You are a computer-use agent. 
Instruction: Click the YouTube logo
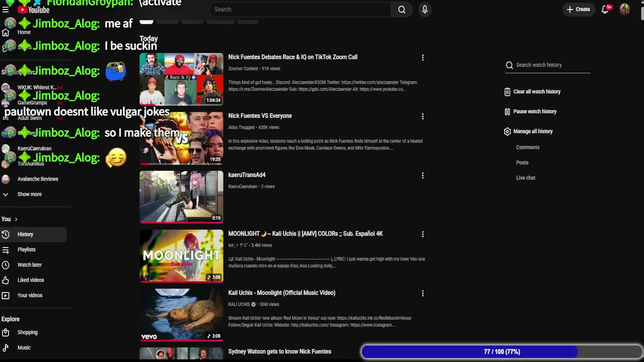(x=33, y=10)
